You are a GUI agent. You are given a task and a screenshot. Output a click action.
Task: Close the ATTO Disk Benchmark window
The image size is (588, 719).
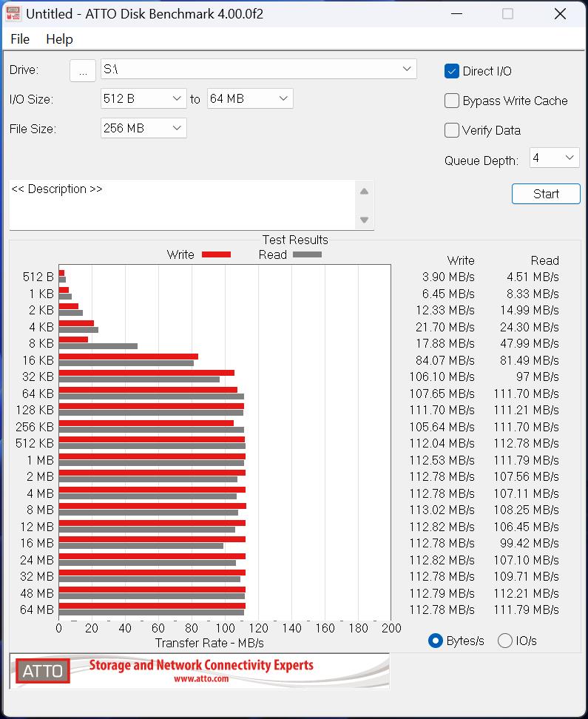pos(560,14)
